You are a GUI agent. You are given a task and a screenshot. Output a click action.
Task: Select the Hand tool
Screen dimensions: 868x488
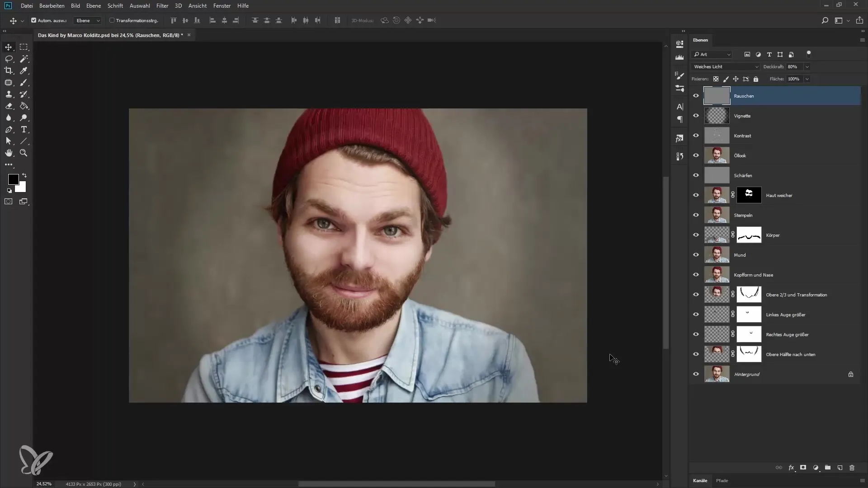click(x=9, y=153)
